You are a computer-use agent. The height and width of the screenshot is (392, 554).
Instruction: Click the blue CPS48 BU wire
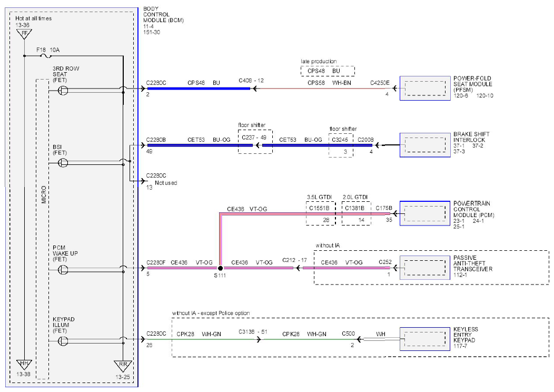click(199, 89)
